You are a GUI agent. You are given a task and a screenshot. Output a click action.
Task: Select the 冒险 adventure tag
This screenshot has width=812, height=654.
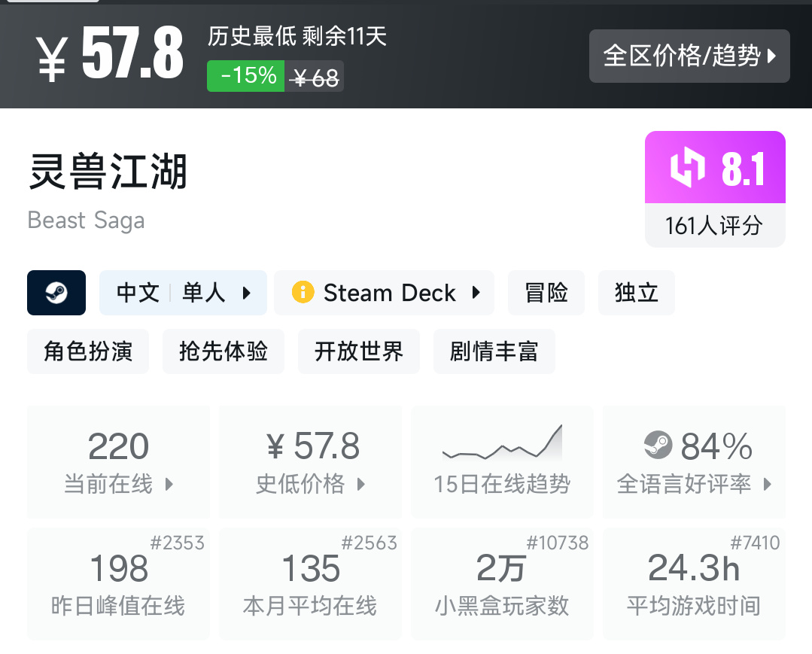[x=546, y=293]
